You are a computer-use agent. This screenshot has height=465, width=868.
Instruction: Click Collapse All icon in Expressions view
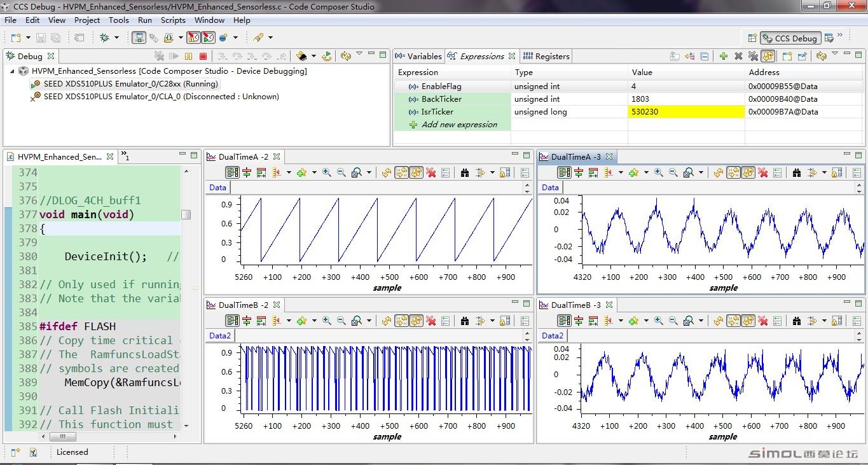[705, 56]
